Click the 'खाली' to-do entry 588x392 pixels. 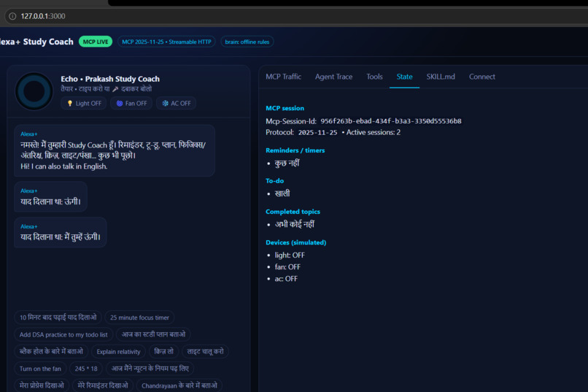tap(282, 193)
